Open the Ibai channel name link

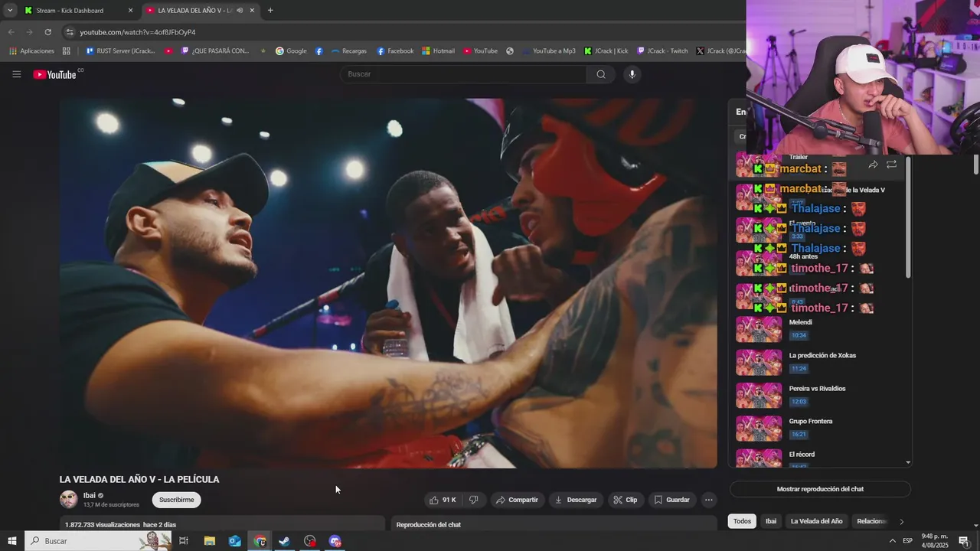point(90,495)
